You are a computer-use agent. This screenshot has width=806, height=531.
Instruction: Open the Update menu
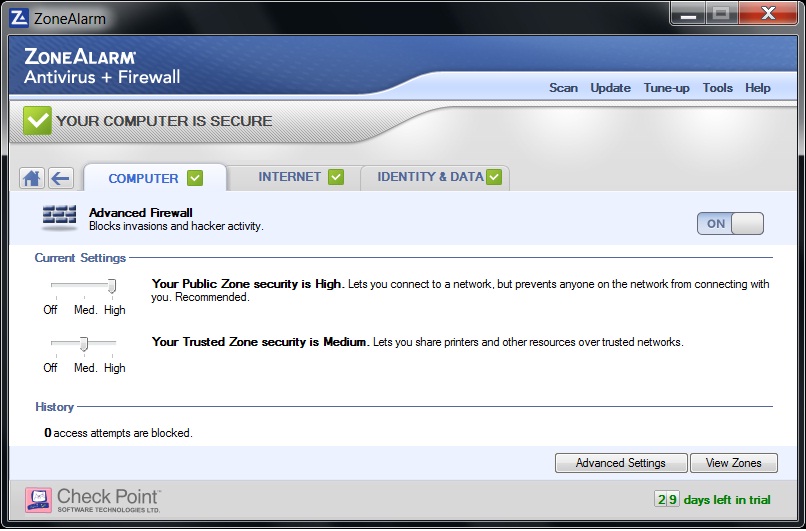click(x=610, y=88)
